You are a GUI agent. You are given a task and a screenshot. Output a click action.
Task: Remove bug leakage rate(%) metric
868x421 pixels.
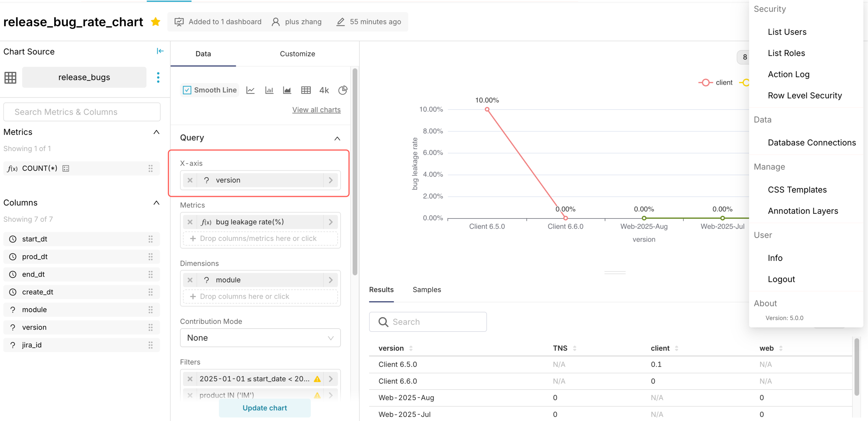pos(190,222)
